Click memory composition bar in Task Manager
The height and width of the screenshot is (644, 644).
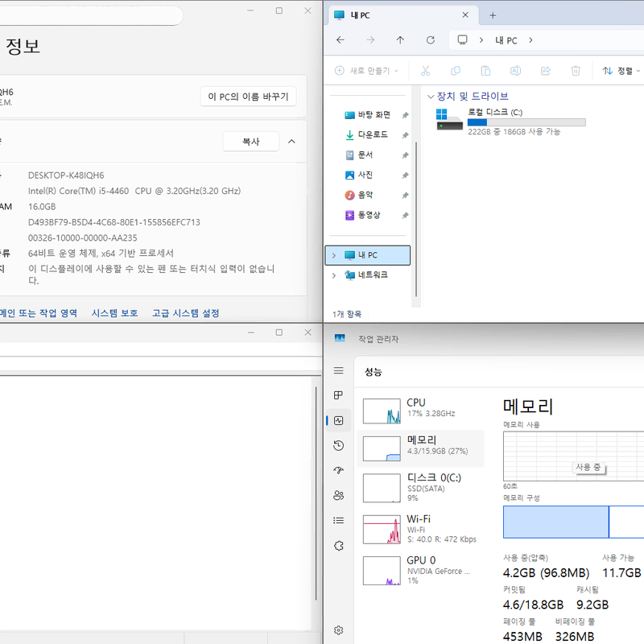click(x=573, y=522)
